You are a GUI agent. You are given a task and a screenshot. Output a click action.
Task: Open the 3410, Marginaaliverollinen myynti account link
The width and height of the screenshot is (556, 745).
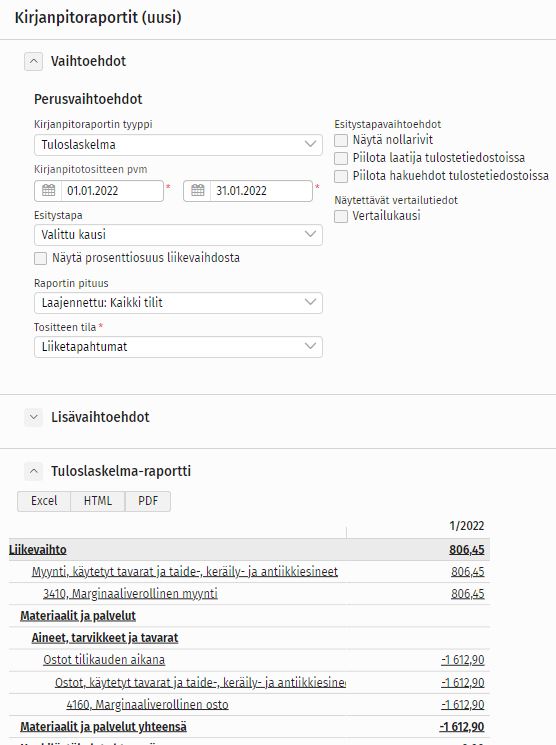point(130,593)
